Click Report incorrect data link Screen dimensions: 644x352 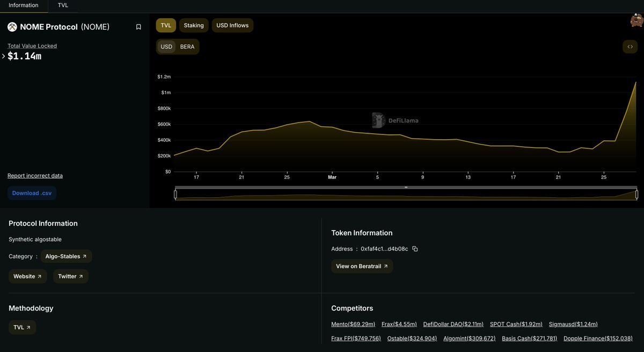click(35, 176)
